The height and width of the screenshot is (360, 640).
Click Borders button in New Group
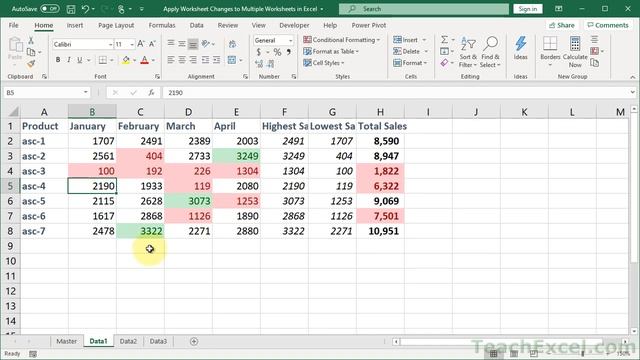pos(550,51)
